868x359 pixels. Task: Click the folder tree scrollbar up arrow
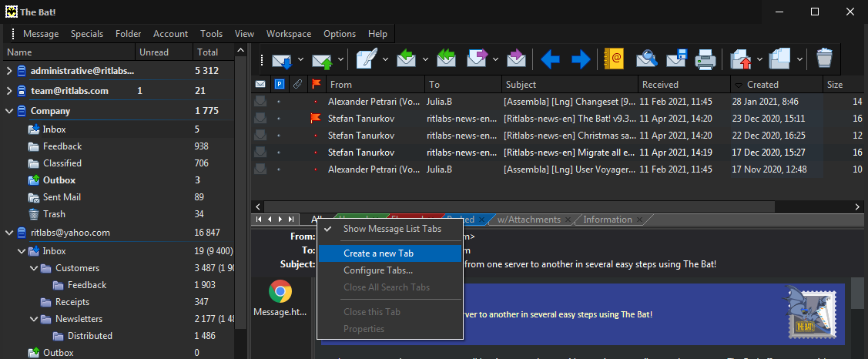pos(240,50)
